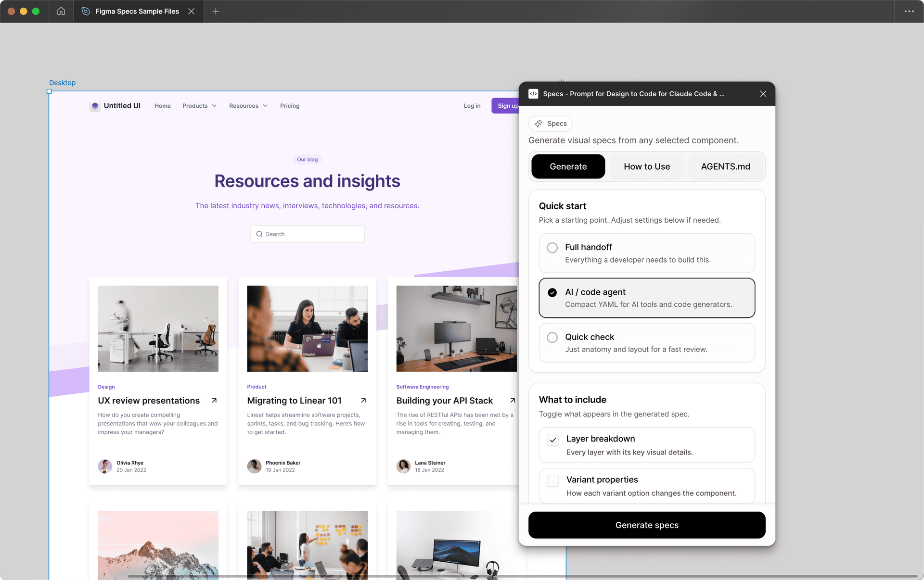The height and width of the screenshot is (580, 924).
Task: Open the AGENTS.md tab
Action: pyautogui.click(x=725, y=166)
